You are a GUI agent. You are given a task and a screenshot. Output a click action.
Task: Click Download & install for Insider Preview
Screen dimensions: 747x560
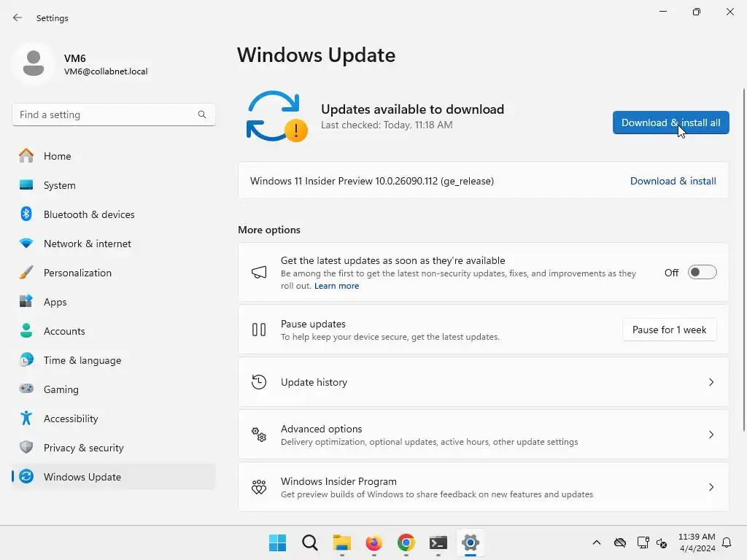pos(673,181)
